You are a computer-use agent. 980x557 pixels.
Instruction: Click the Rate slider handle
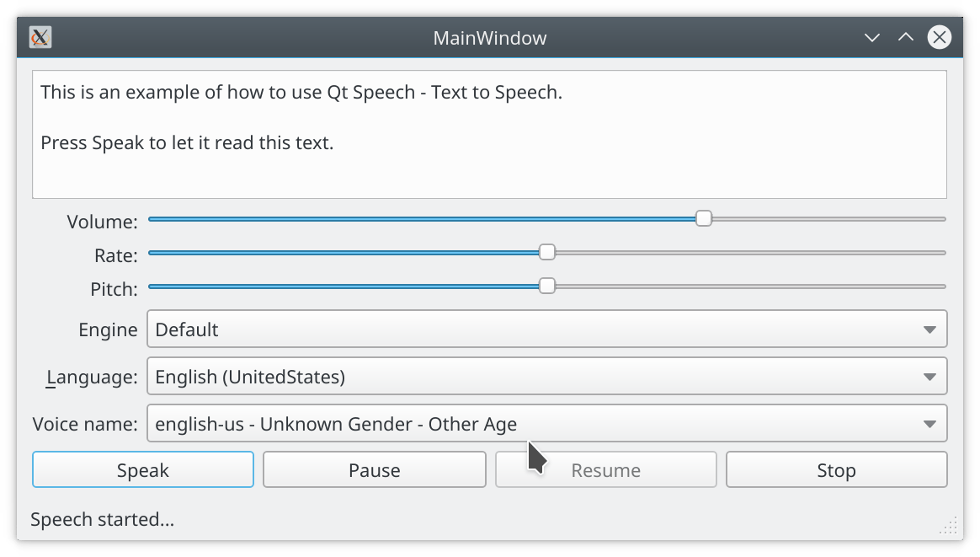546,251
